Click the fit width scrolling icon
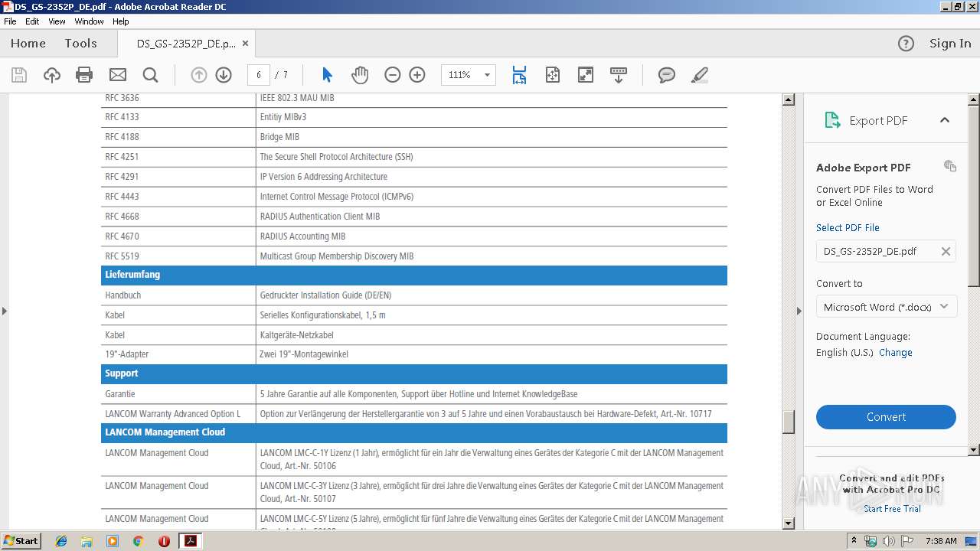This screenshot has height=551, width=980. click(x=519, y=75)
